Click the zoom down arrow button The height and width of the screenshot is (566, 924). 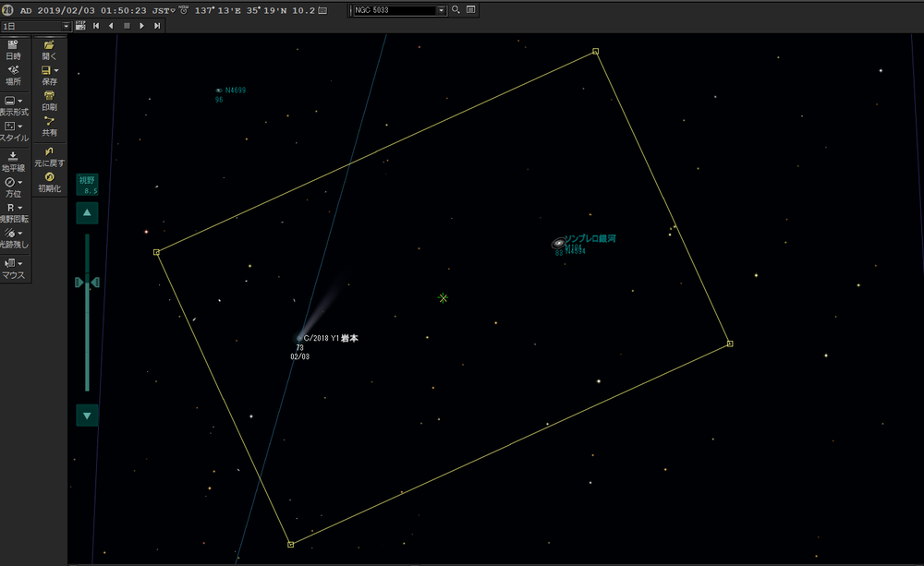coord(87,415)
